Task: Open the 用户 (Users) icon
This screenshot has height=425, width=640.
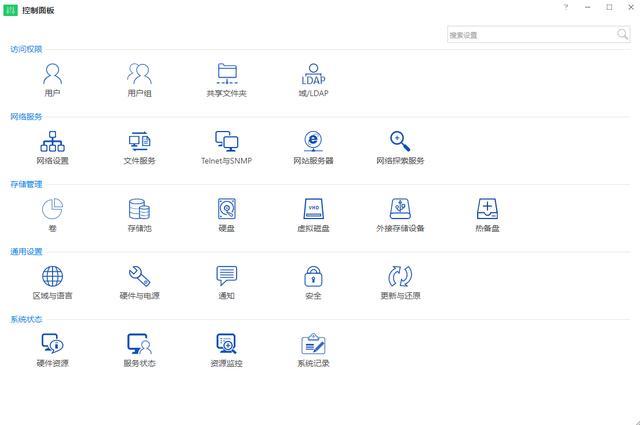Action: coord(53,75)
